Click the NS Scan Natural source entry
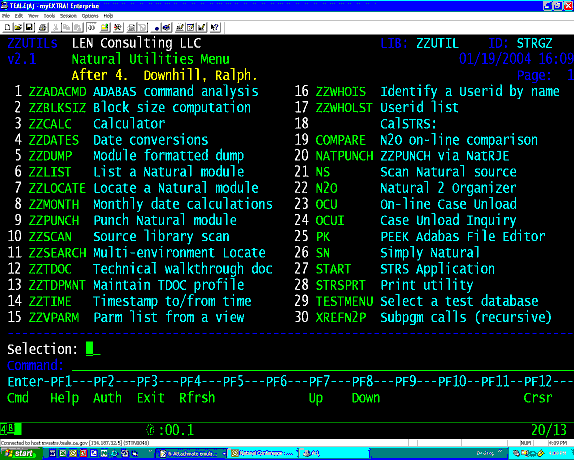Image resolution: width=576 pixels, height=461 pixels. tap(405, 172)
